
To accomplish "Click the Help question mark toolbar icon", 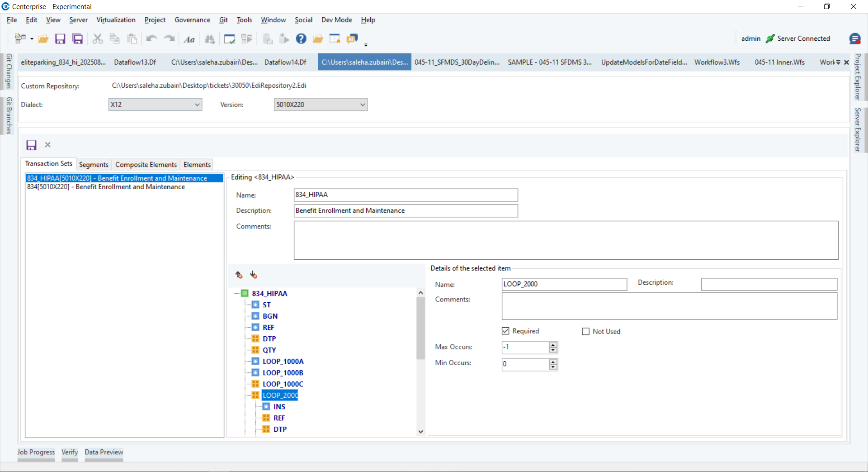I will point(301,39).
